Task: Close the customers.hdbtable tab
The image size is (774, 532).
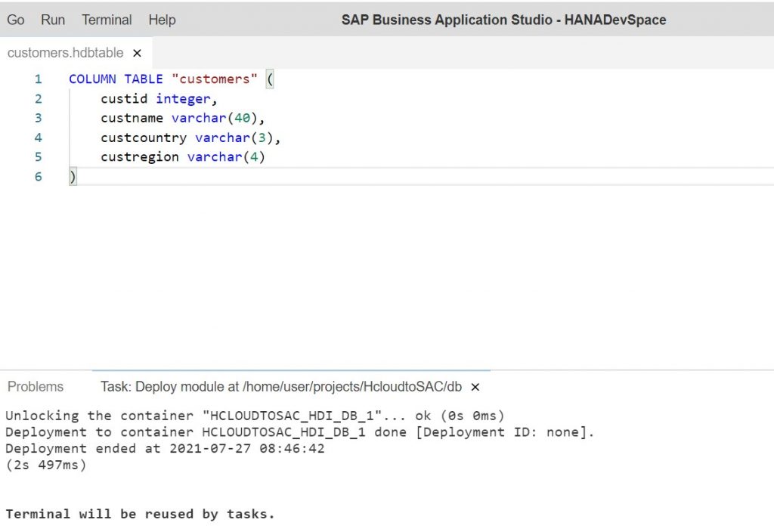Action: [x=138, y=53]
